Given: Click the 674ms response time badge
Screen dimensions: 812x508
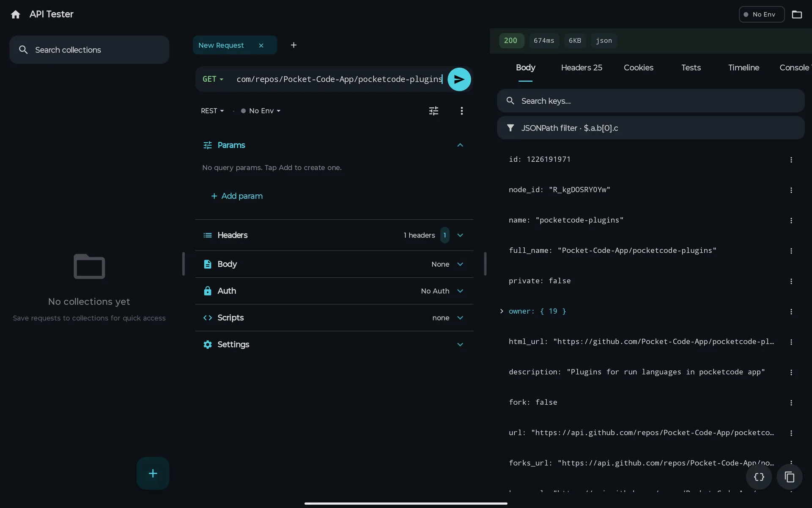Looking at the screenshot, I should tap(543, 41).
